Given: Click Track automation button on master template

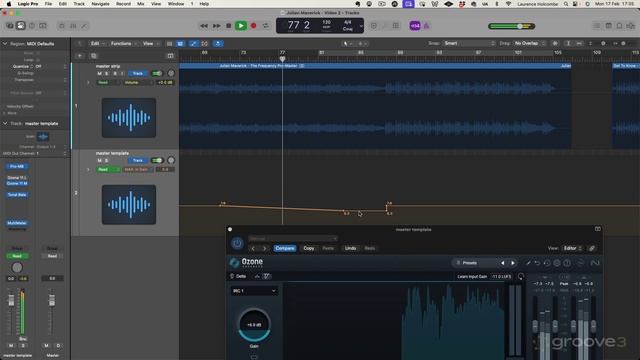Looking at the screenshot, I should click(138, 160).
